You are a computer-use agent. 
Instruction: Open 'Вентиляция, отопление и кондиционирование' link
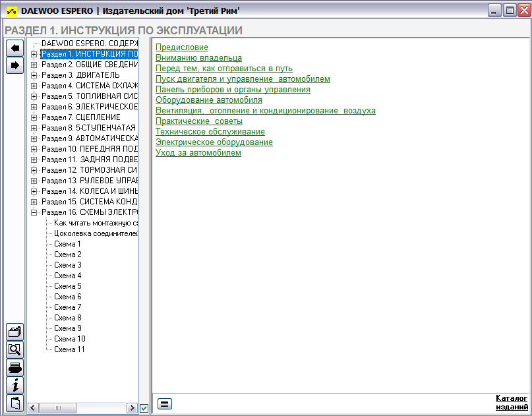pyautogui.click(x=265, y=111)
